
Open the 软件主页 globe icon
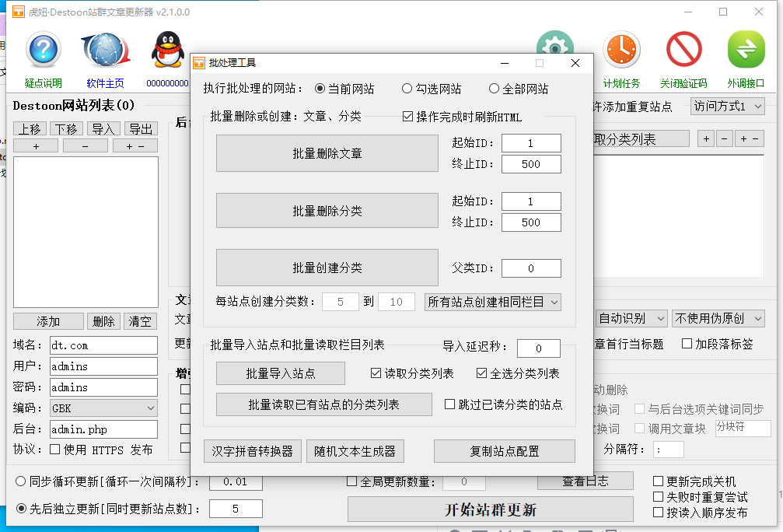pyautogui.click(x=106, y=50)
